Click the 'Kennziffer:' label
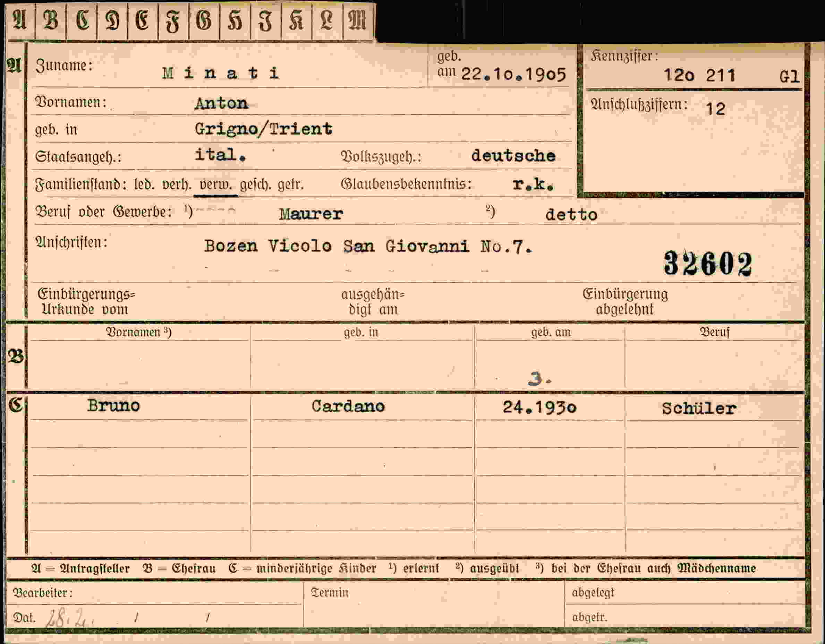This screenshot has width=825, height=644. tap(624, 56)
